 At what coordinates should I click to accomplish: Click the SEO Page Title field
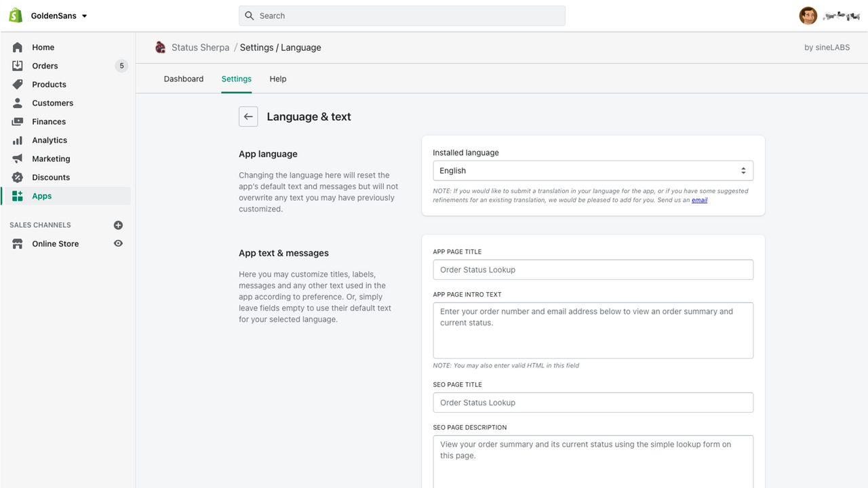[593, 403]
